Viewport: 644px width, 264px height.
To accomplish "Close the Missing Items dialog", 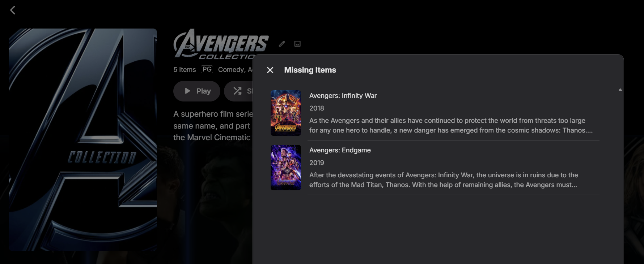I will [270, 70].
